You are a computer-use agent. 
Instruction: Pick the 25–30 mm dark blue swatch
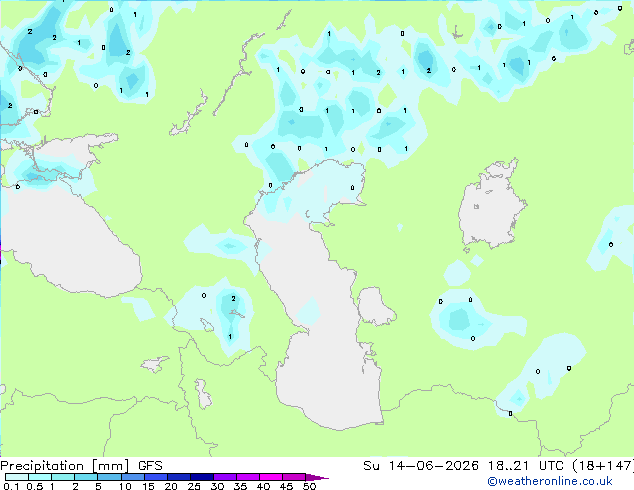(201, 477)
